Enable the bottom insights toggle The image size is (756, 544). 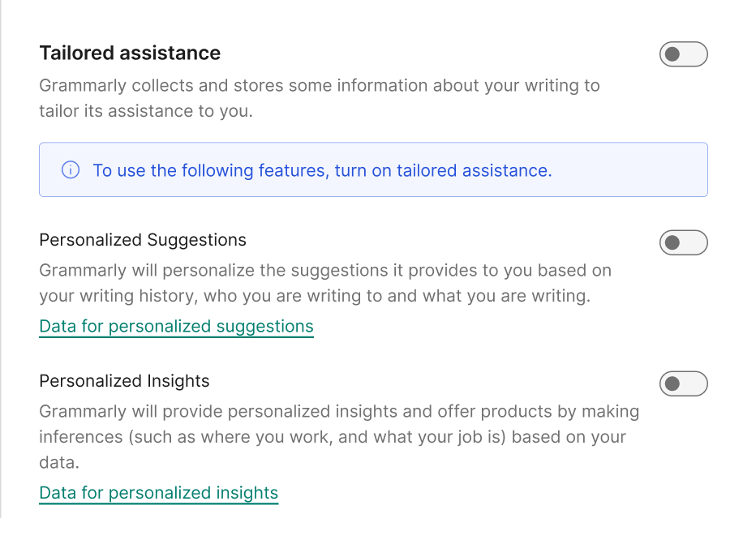tap(683, 383)
